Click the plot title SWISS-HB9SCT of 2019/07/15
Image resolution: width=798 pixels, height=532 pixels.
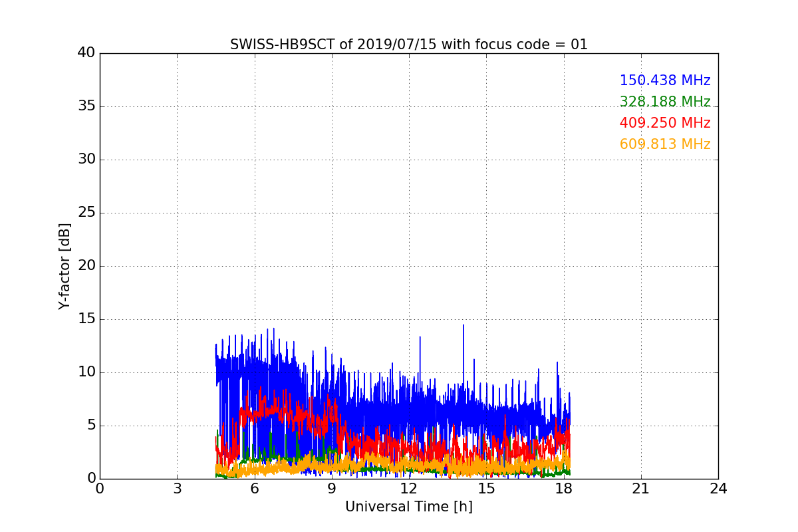pyautogui.click(x=409, y=45)
